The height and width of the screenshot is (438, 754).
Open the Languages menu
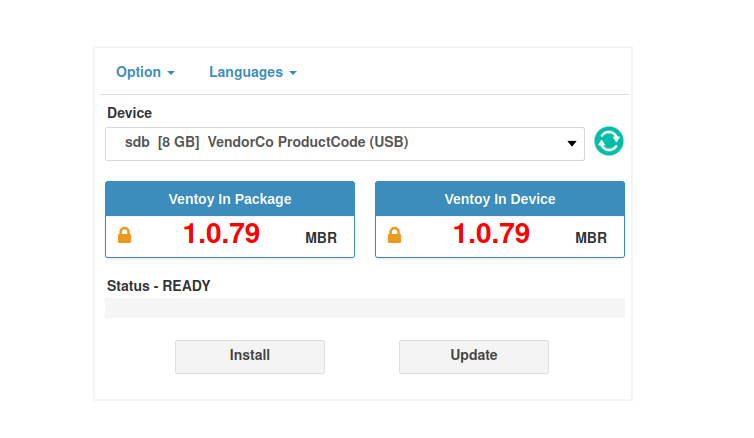point(245,72)
